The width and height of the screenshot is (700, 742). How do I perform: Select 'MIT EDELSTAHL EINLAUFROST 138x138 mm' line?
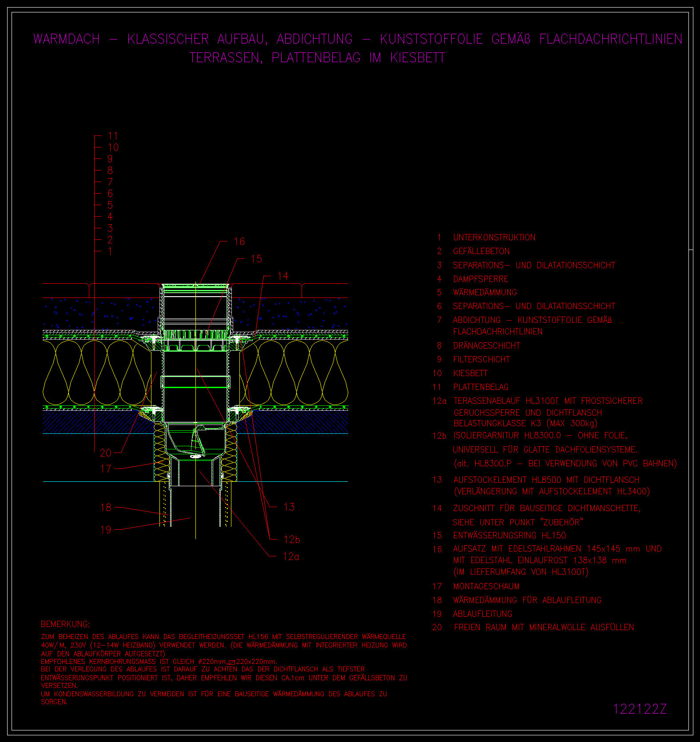[540, 560]
